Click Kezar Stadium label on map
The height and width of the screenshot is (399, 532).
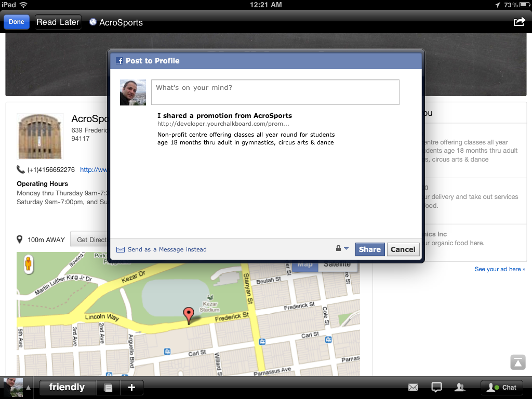pos(210,307)
